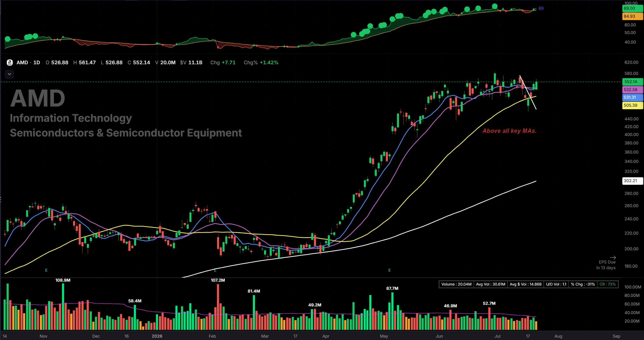Change the 1D interval in the legend
The image size is (644, 340).
[37, 63]
